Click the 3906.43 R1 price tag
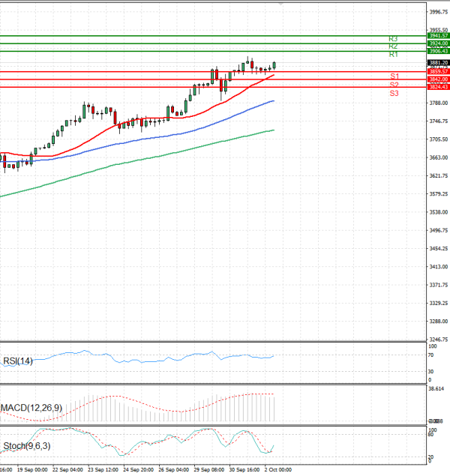The image size is (450, 476). point(438,51)
